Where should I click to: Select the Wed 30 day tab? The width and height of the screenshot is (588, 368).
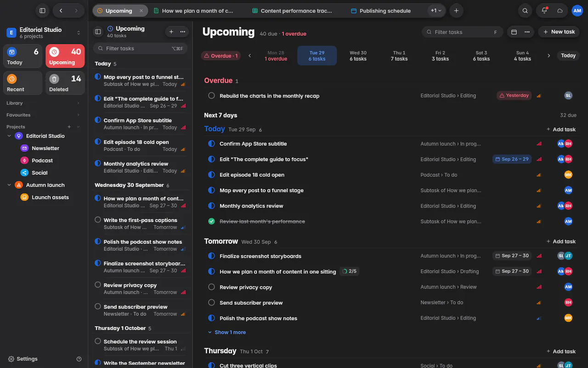[358, 56]
